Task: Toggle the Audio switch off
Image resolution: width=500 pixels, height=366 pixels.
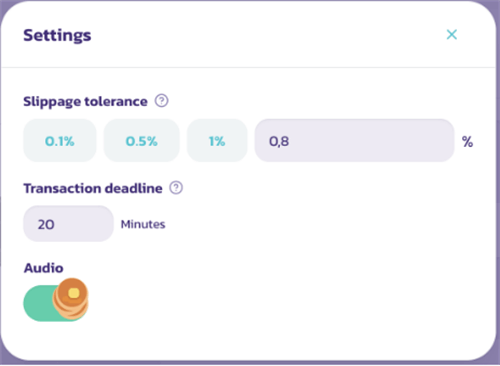Action: (56, 303)
